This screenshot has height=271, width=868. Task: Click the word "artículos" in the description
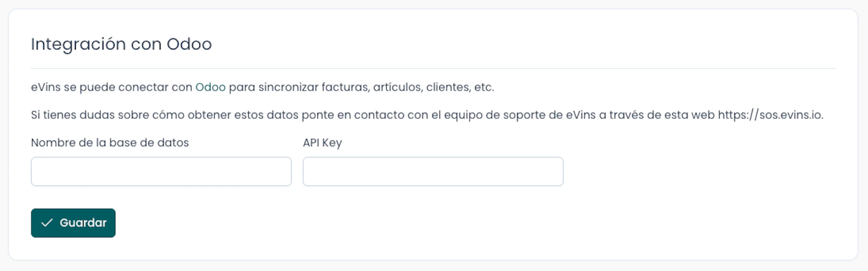(x=397, y=87)
